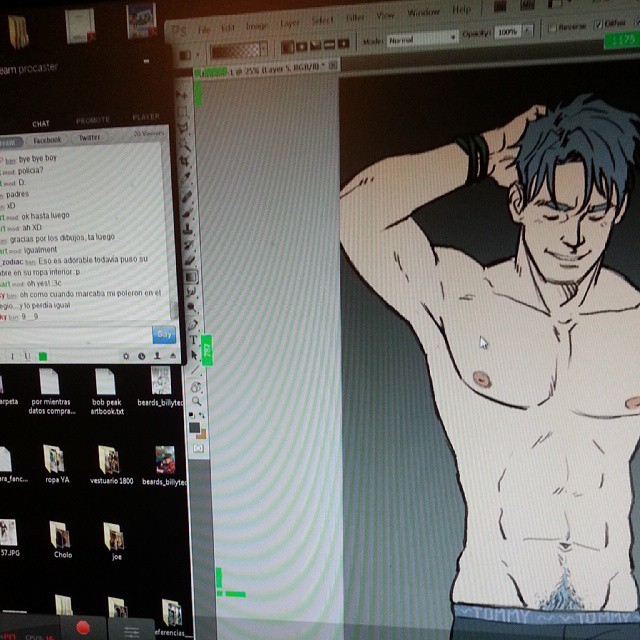Viewport: 640px width, 640px height.
Task: Open the blending Mode dropdown showing Normal
Action: [x=422, y=39]
